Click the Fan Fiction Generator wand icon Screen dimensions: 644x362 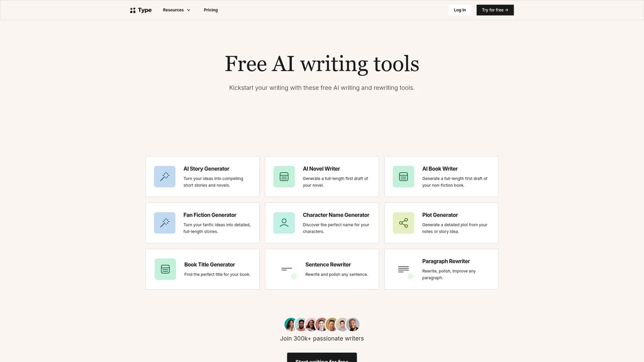(x=165, y=223)
